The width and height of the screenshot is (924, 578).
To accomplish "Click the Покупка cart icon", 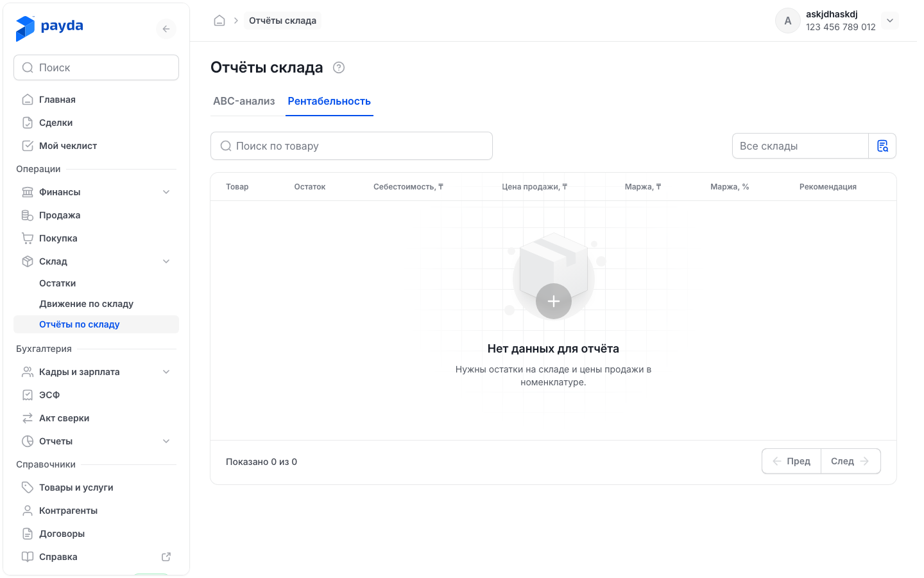I will (x=28, y=238).
